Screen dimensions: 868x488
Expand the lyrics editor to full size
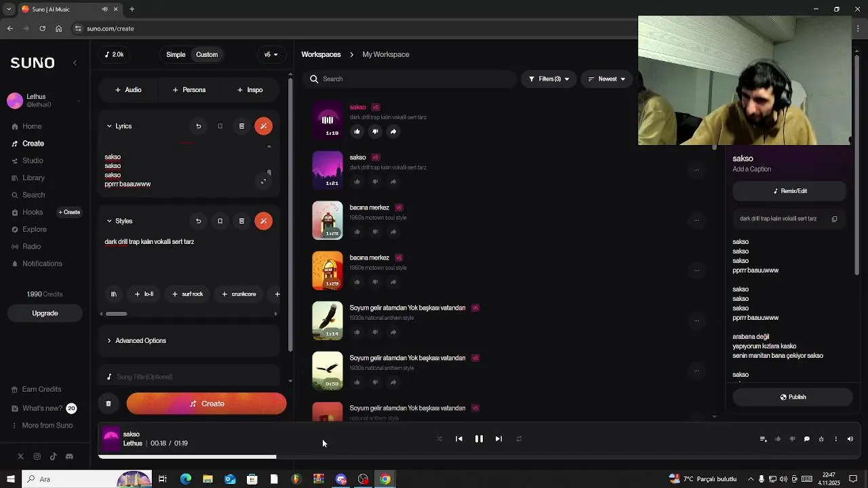(264, 181)
